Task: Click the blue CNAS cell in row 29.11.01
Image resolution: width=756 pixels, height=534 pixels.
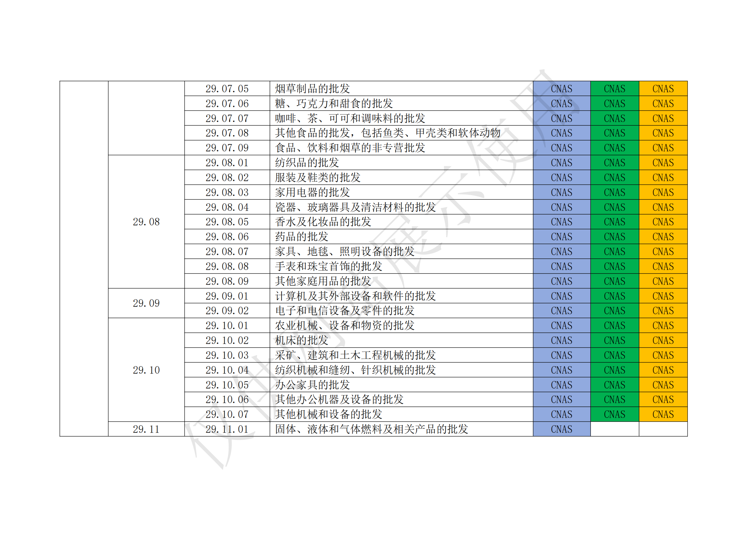Action: 562,429
